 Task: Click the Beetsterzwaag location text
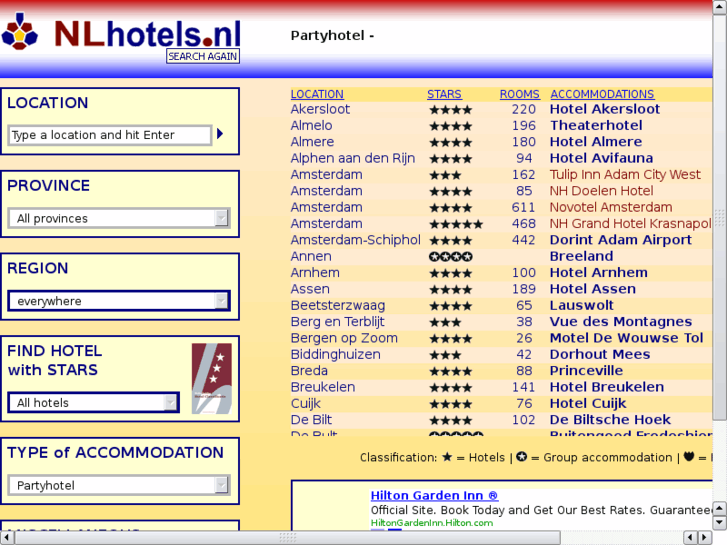pos(338,305)
